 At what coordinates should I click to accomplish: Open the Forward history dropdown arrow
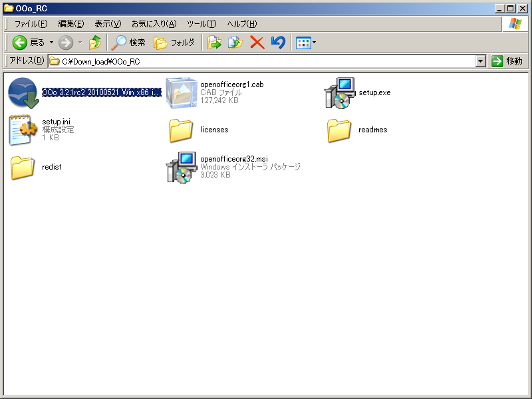[x=80, y=43]
